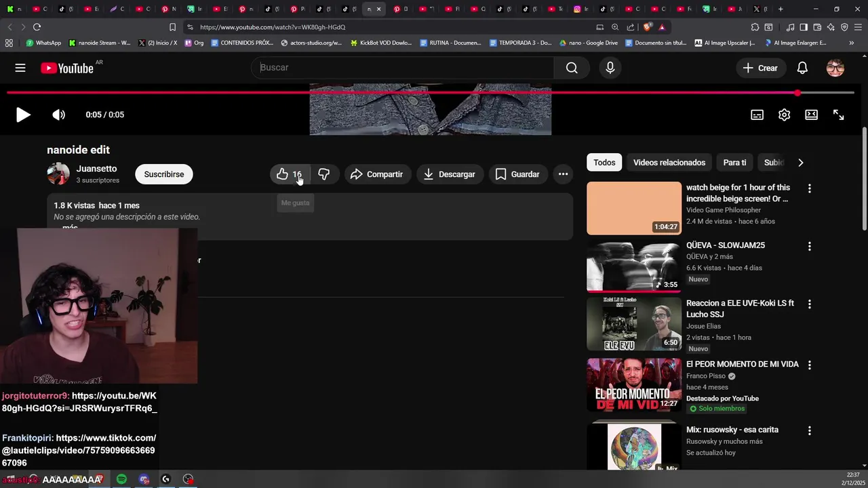This screenshot has width=868, height=488.
Task: Download the video with Descargar
Action: [x=450, y=174]
